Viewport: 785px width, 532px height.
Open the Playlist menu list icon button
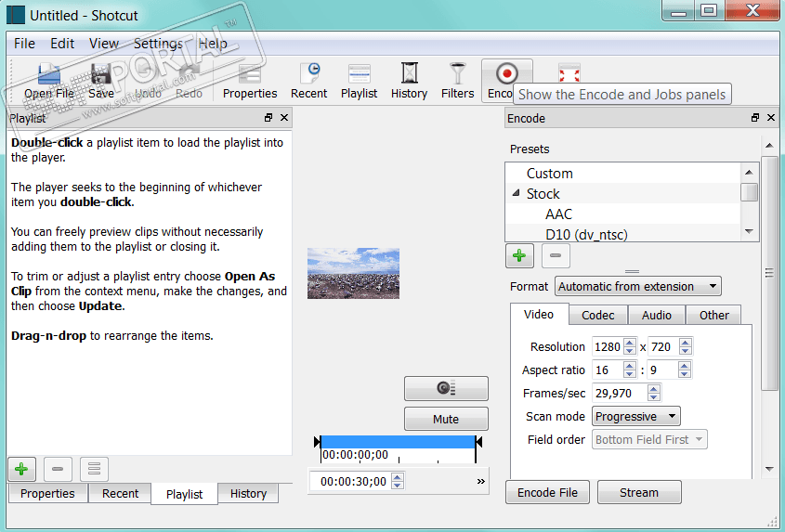pos(94,469)
